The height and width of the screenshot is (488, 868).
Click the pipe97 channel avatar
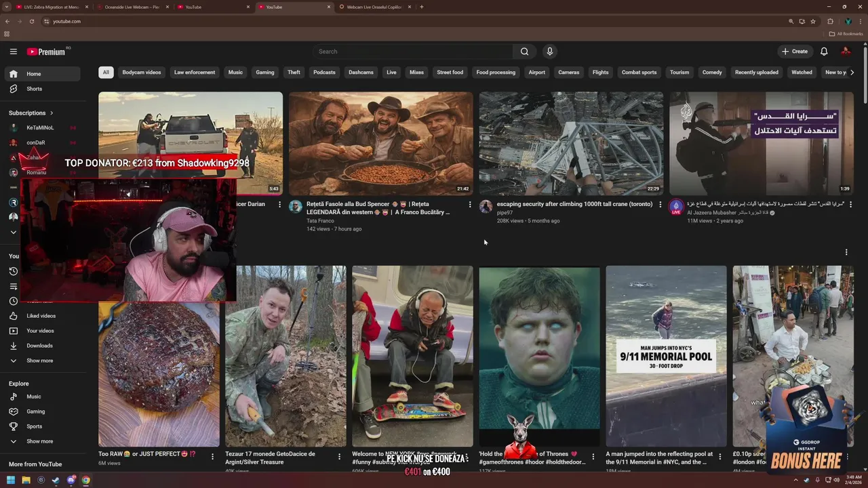[486, 207]
